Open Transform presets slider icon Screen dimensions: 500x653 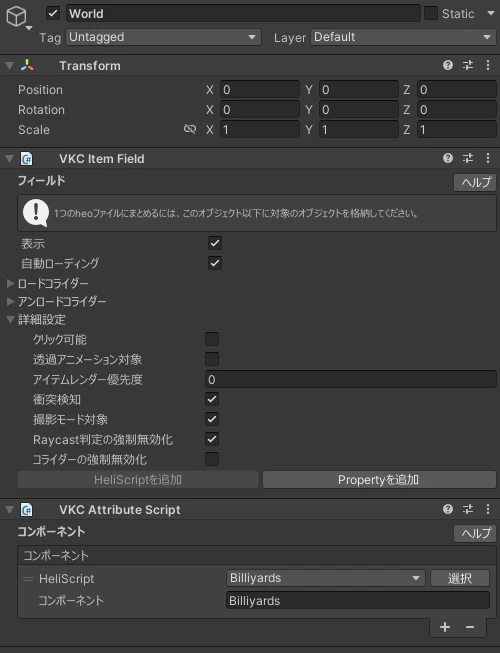468,65
